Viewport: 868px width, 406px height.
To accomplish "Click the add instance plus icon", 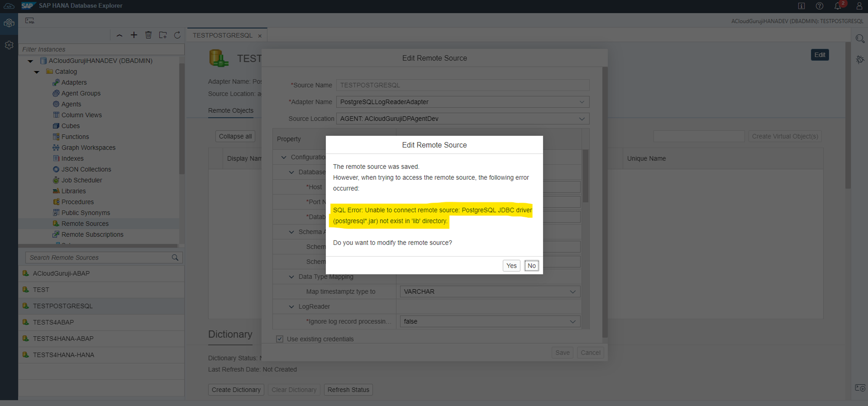I will [134, 35].
